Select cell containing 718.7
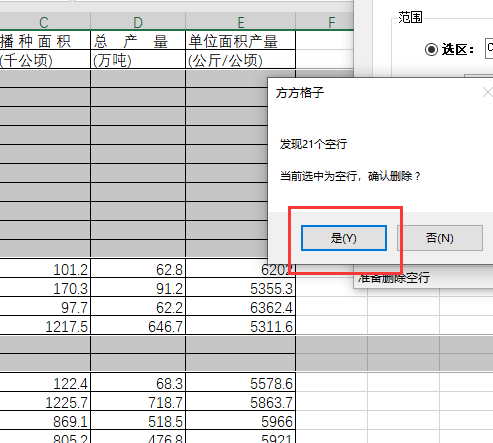Viewport: 493px width, 443px height. click(138, 402)
